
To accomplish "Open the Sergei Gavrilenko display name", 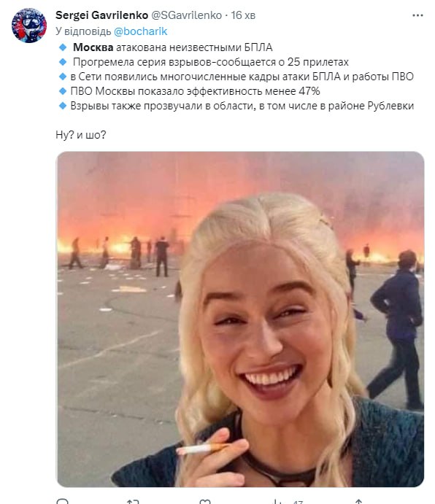I will pyautogui.click(x=101, y=15).
